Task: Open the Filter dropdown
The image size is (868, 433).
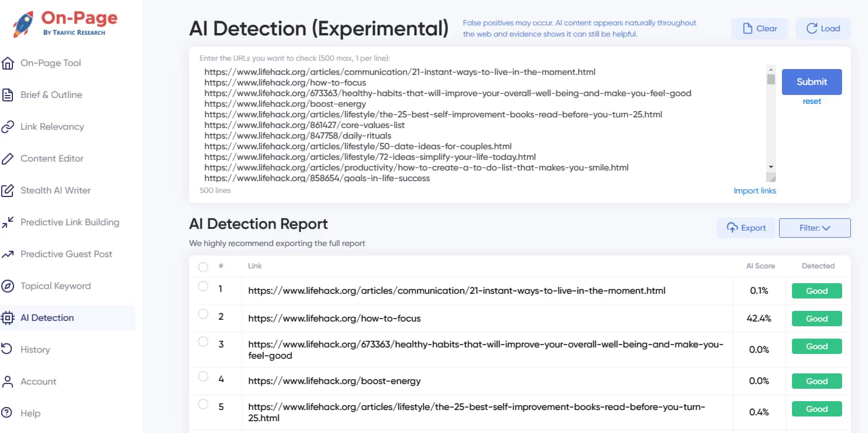Action: point(814,228)
